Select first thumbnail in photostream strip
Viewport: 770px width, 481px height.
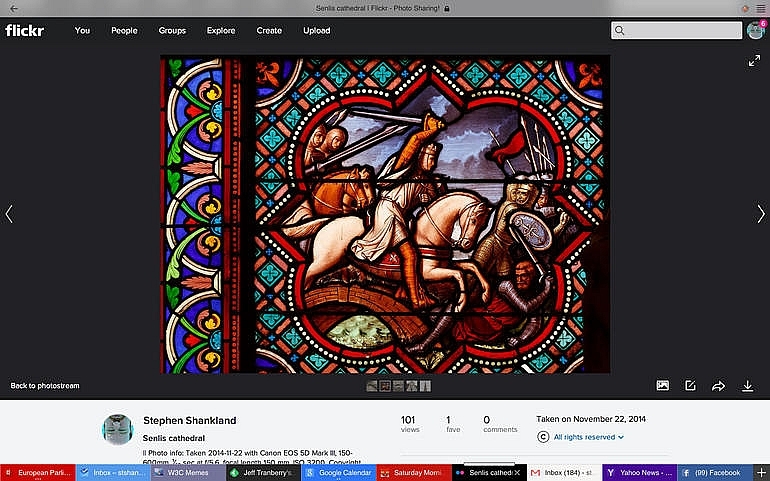pos(372,386)
